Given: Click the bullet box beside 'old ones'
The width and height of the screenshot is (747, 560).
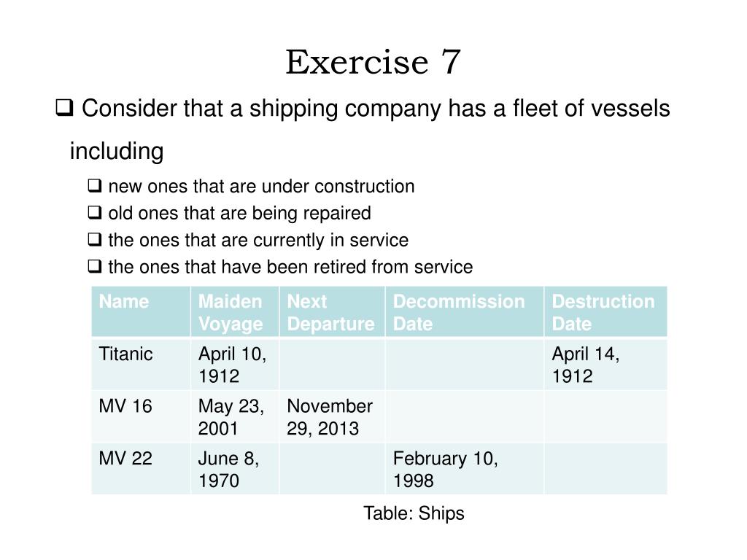Looking at the screenshot, I should [x=95, y=212].
